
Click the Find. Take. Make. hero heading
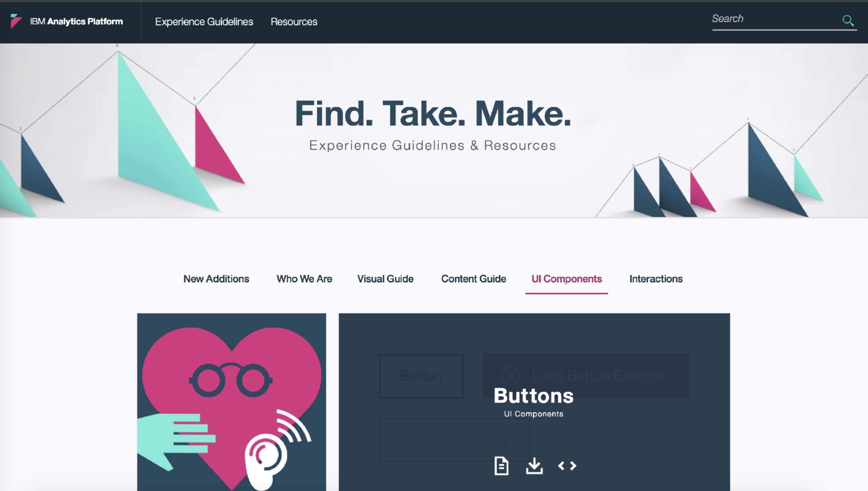pyautogui.click(x=433, y=113)
